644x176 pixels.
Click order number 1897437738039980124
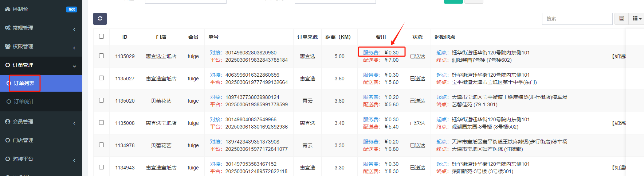click(252, 97)
